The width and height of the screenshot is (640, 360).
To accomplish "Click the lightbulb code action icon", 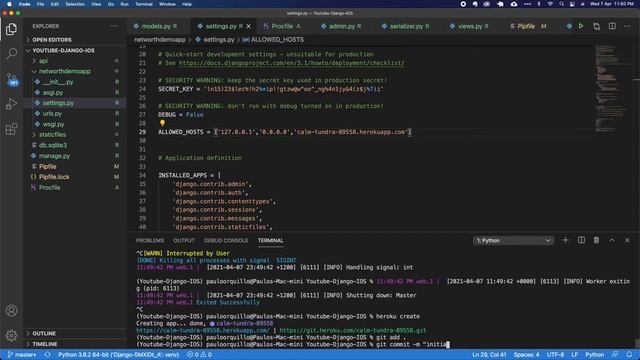I will tap(162, 123).
